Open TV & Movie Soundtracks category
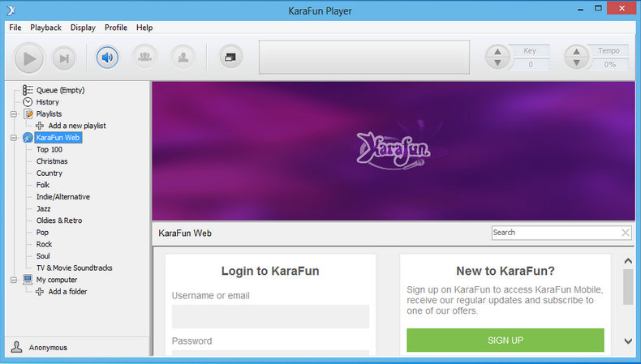Image resolution: width=641 pixels, height=364 pixels. 74,268
